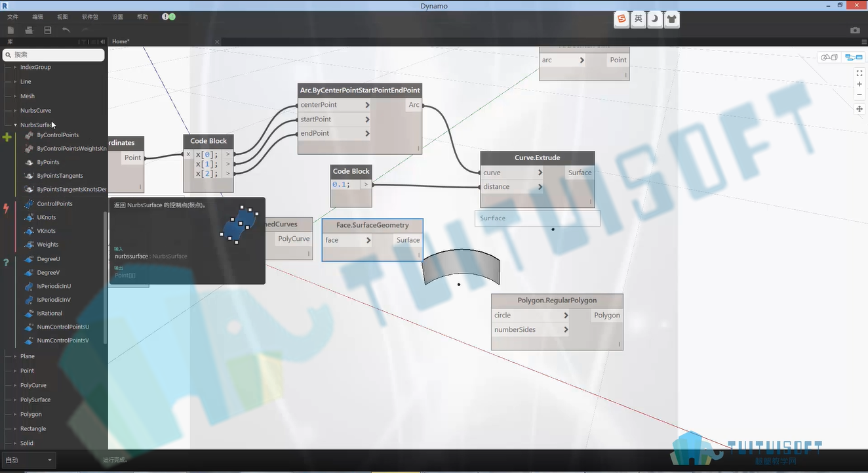The height and width of the screenshot is (473, 868).
Task: Undo the last action via toolbar arrow
Action: (66, 30)
